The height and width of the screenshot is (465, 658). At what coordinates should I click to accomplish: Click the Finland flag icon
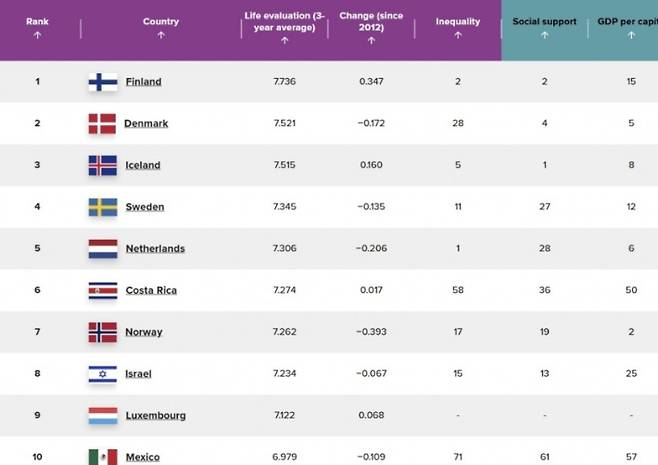click(x=102, y=82)
